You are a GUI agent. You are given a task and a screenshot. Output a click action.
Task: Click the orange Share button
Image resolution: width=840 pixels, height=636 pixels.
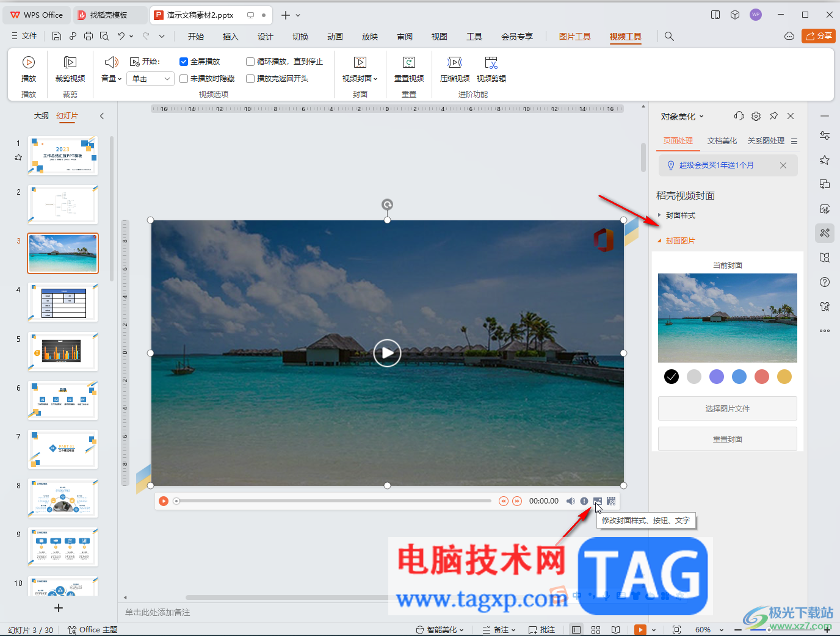(x=819, y=36)
